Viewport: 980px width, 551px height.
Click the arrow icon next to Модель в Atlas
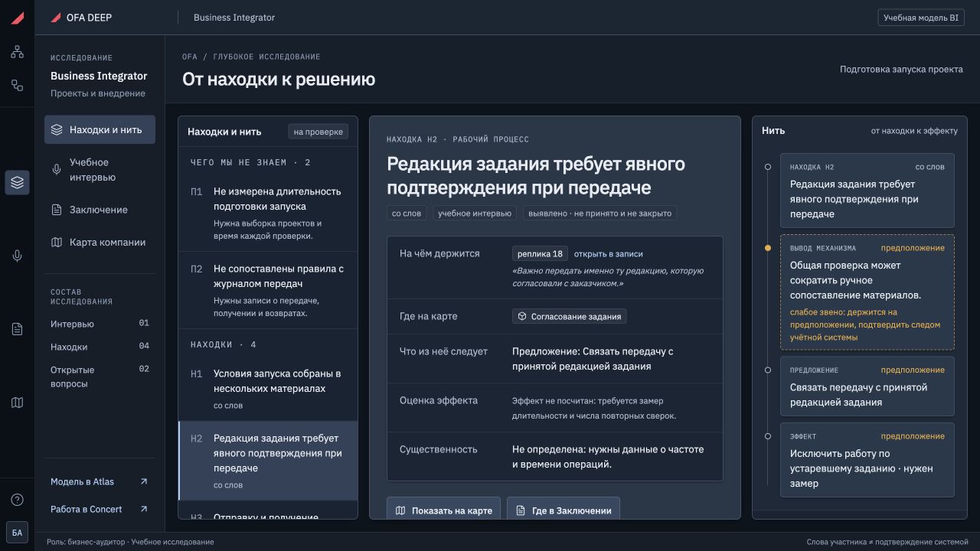coord(143,481)
